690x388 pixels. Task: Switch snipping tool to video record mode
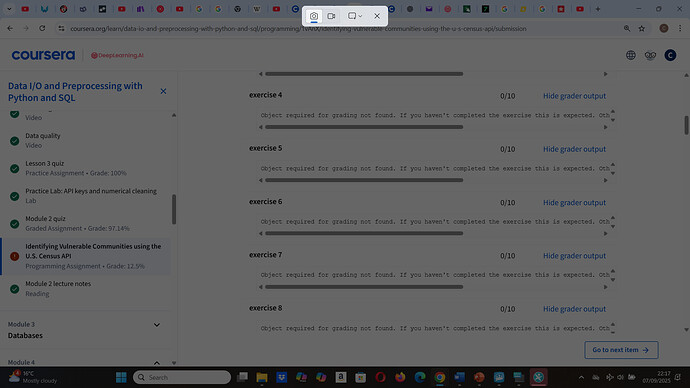click(x=331, y=16)
